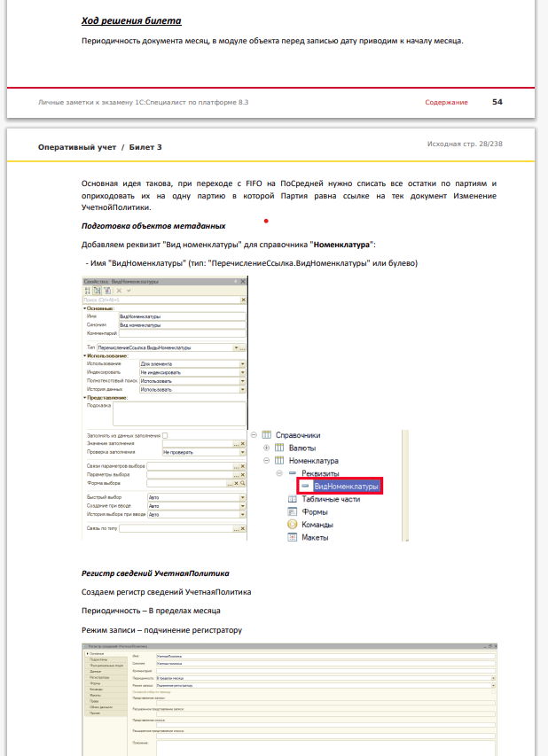Open the Индексировать dropdown list
Screen dimensions: 548x756
point(243,372)
